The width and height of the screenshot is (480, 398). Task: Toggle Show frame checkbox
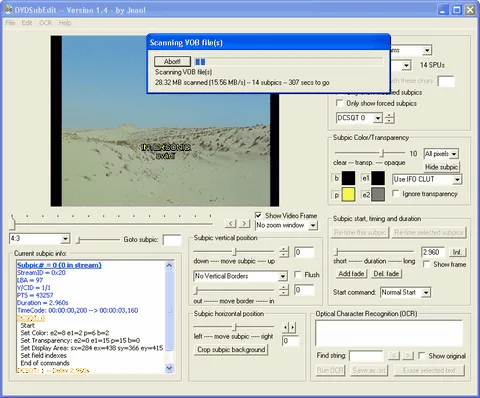[x=426, y=264]
